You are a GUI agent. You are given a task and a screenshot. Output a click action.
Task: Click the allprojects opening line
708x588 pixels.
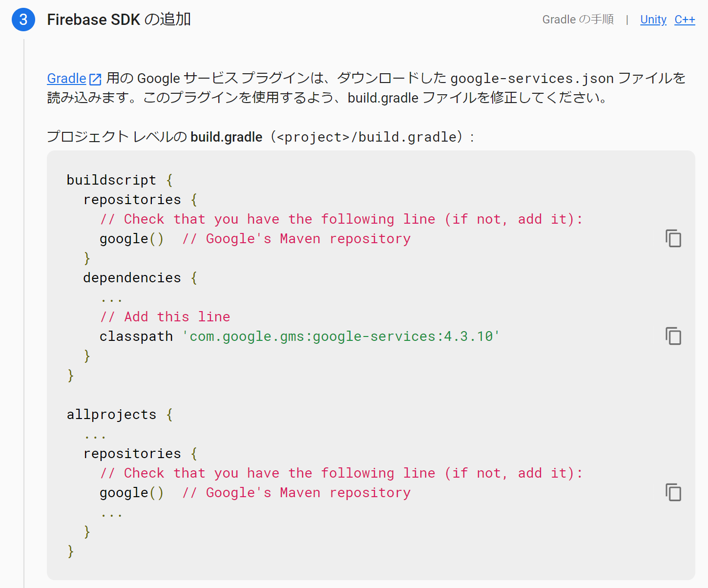coord(119,415)
